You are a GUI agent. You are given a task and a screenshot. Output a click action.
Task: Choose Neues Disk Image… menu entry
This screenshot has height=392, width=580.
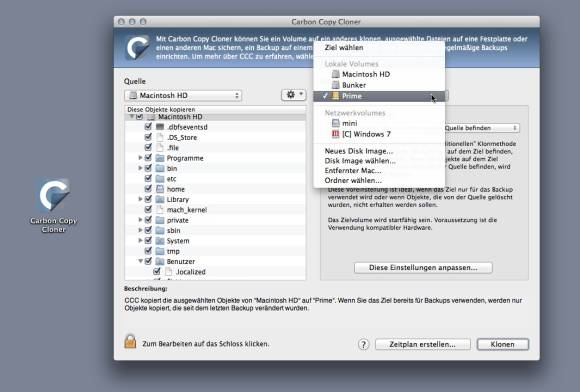tap(379, 151)
